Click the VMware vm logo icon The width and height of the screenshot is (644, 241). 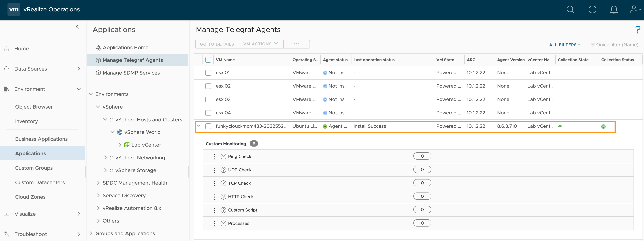coord(14,10)
